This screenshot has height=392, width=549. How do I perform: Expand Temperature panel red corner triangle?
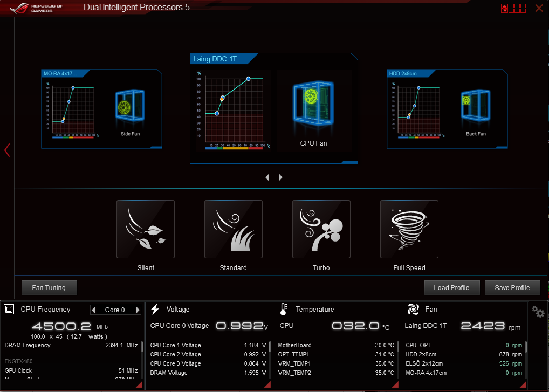(x=395, y=384)
